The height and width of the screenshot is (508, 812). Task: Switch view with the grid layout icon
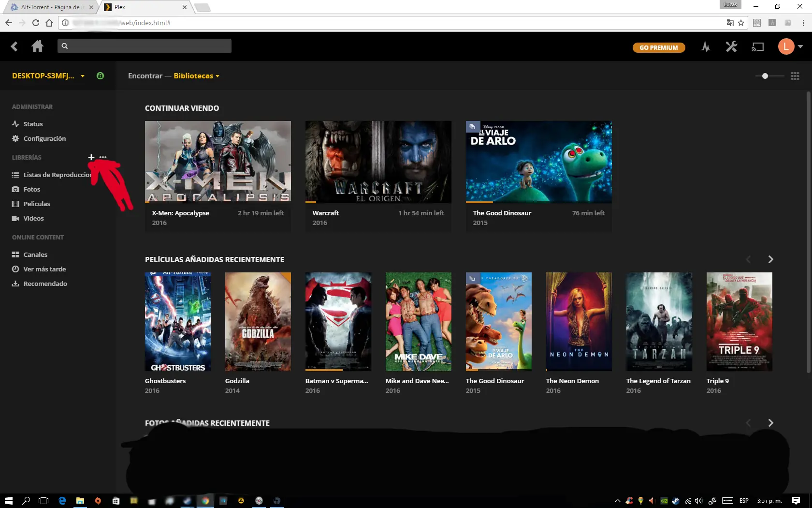pos(795,76)
